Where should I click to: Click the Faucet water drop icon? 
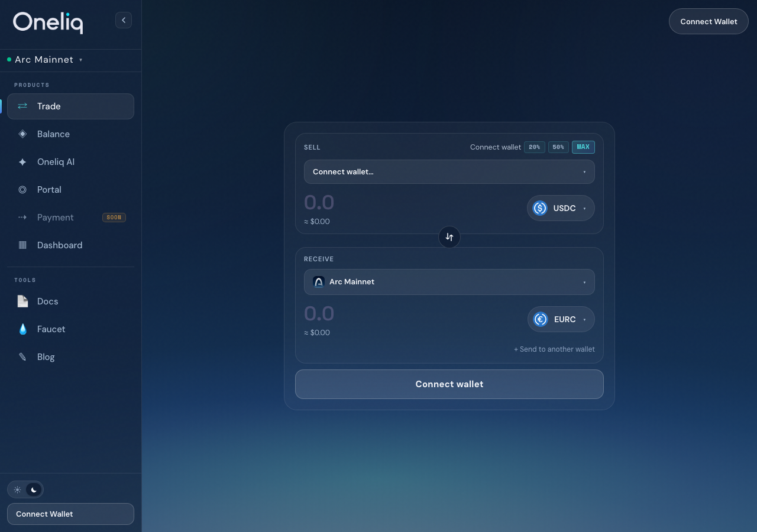coord(22,329)
